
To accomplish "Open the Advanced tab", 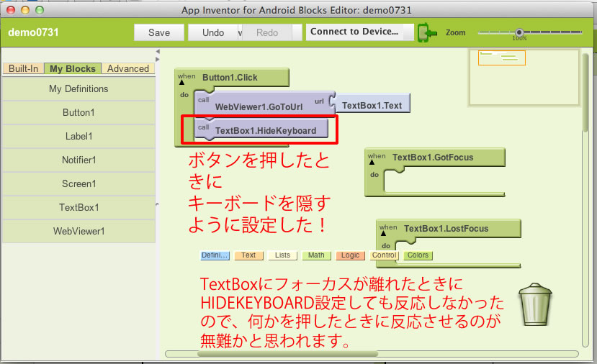I will pyautogui.click(x=128, y=68).
